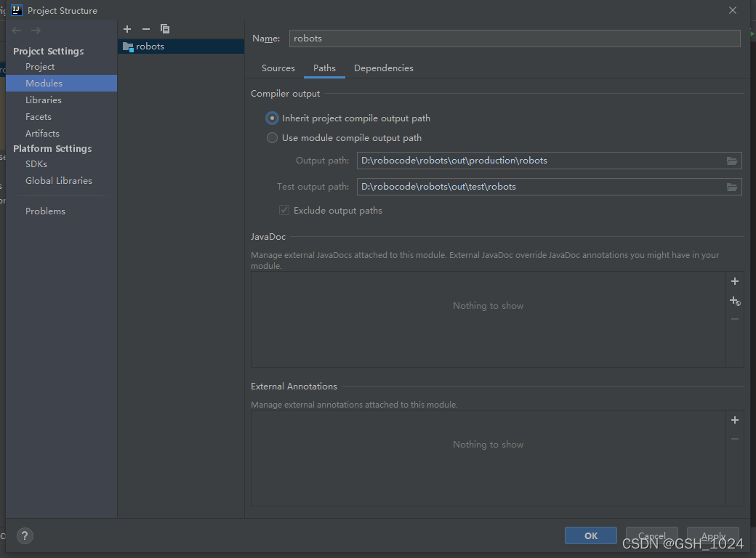Click the back navigation arrow
This screenshot has width=756, height=558.
point(17,31)
